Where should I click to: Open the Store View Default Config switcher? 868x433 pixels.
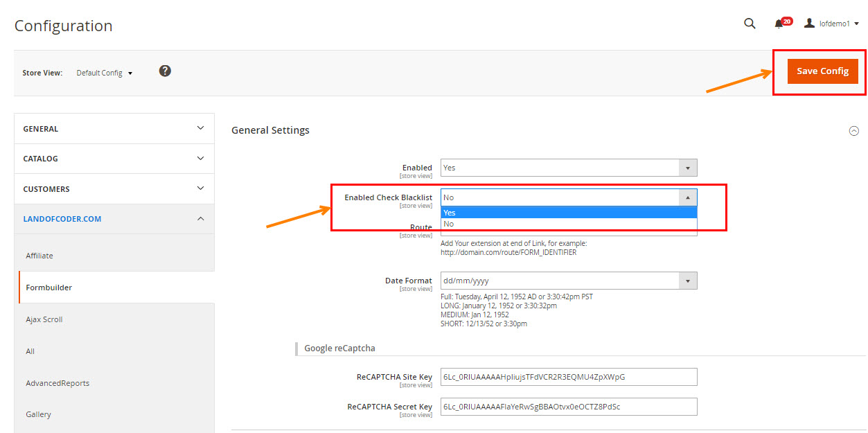pyautogui.click(x=104, y=73)
